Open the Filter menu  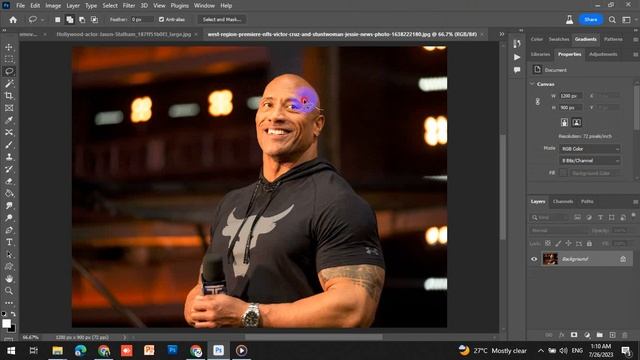pos(129,6)
